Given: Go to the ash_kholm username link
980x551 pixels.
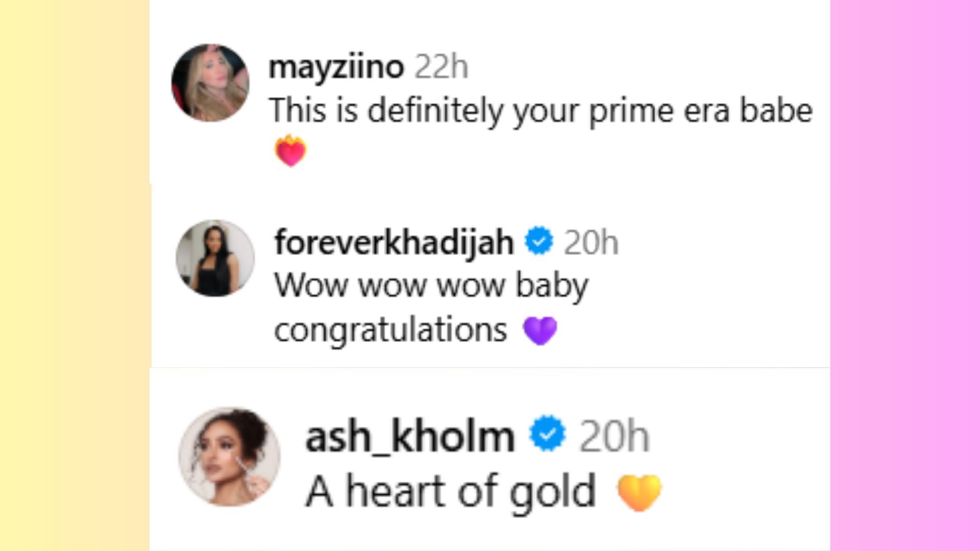Looking at the screenshot, I should coord(410,437).
